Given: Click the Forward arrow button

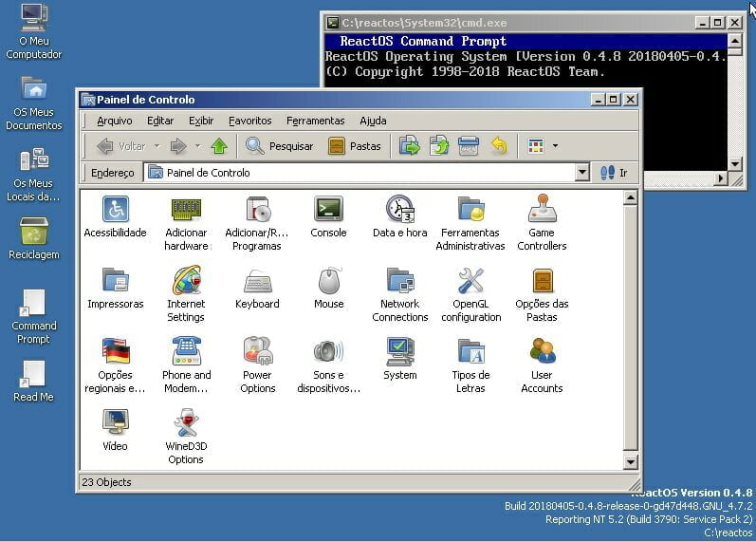Looking at the screenshot, I should tap(179, 146).
